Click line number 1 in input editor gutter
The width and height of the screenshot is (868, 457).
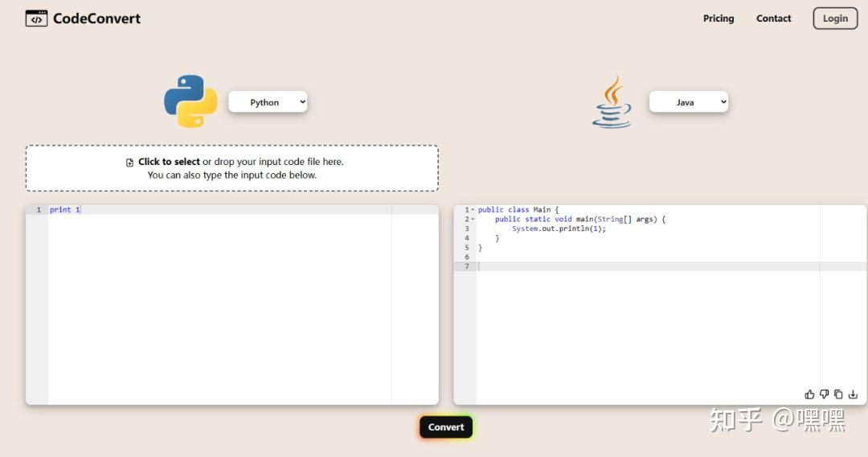[39, 209]
